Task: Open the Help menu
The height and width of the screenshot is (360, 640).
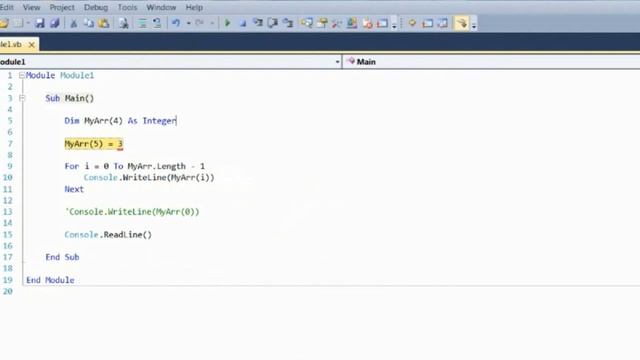Action: coord(194,7)
